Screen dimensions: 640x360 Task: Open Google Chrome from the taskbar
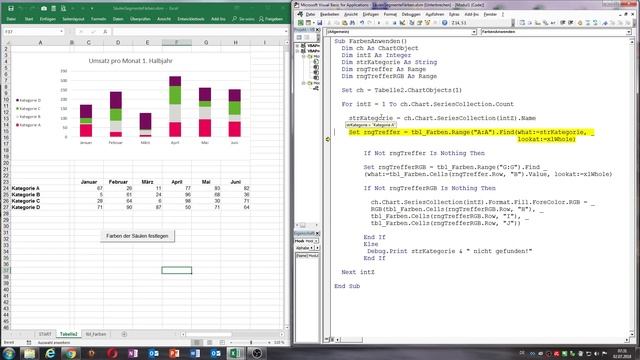(71, 353)
